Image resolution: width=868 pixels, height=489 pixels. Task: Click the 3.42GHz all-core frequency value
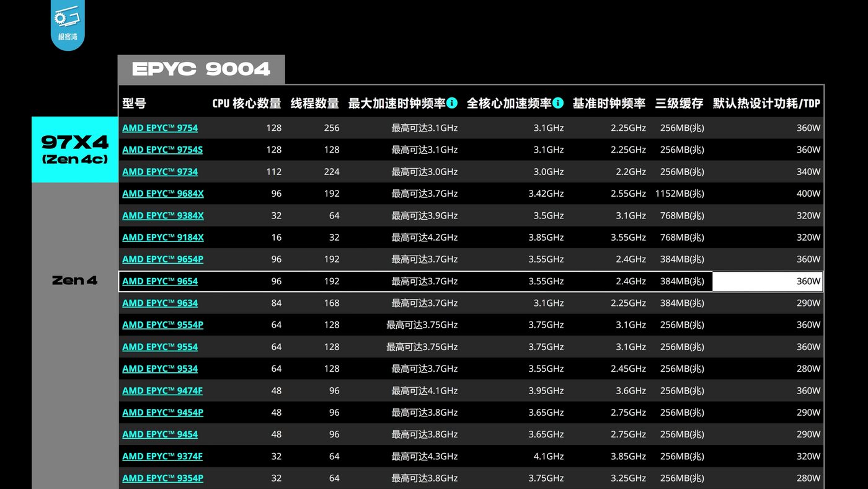pyautogui.click(x=546, y=194)
